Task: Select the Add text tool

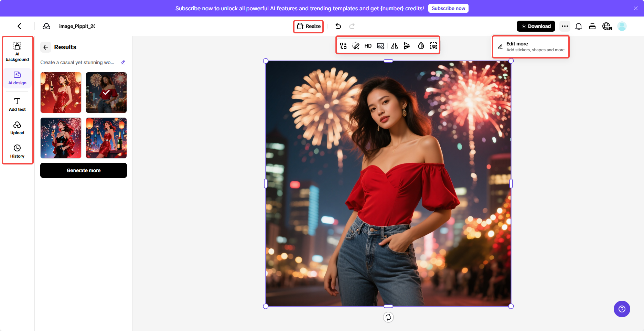Action: click(x=17, y=104)
